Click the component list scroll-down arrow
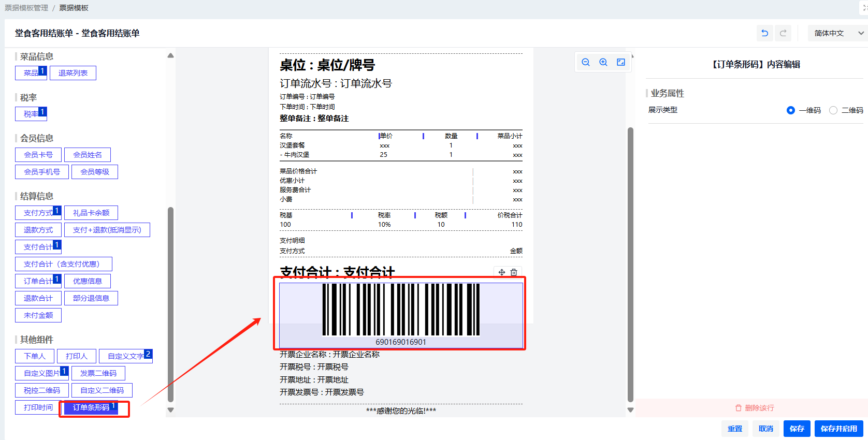This screenshot has width=868, height=440. 170,410
